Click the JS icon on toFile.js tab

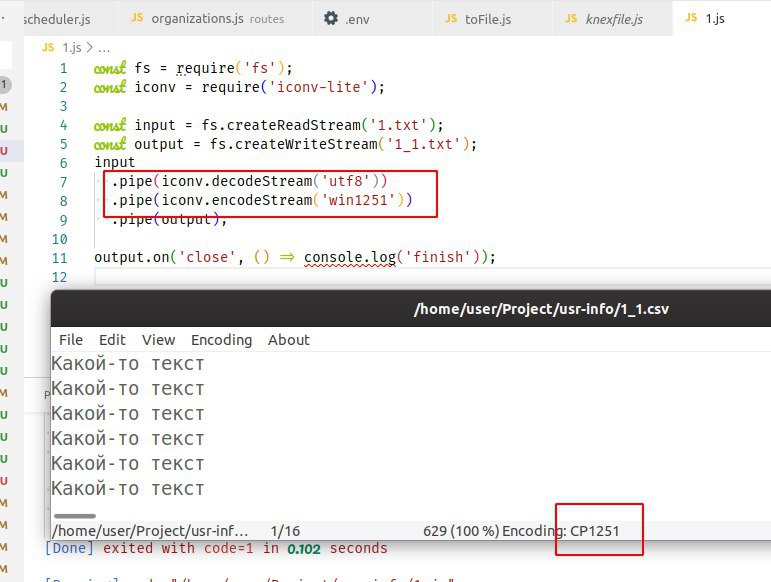pos(451,19)
